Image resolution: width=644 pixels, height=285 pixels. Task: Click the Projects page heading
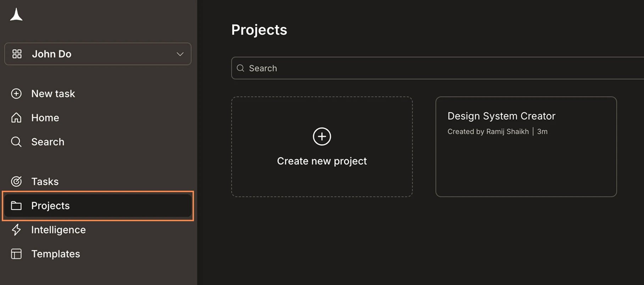coord(259,30)
